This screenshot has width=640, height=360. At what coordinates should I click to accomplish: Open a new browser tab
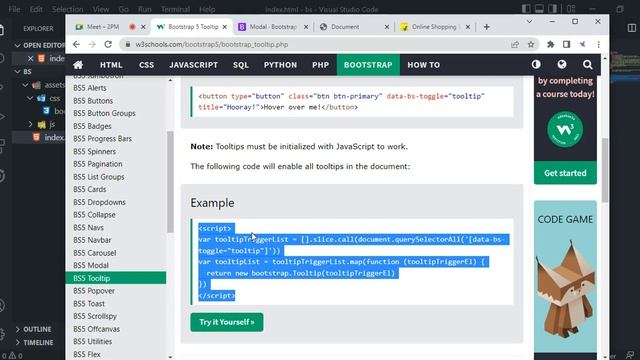tap(487, 27)
